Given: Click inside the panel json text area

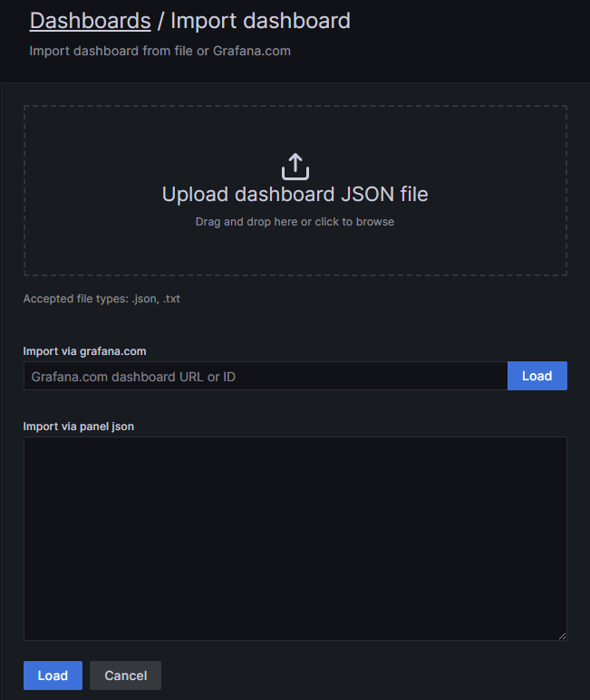Looking at the screenshot, I should pyautogui.click(x=295, y=539).
